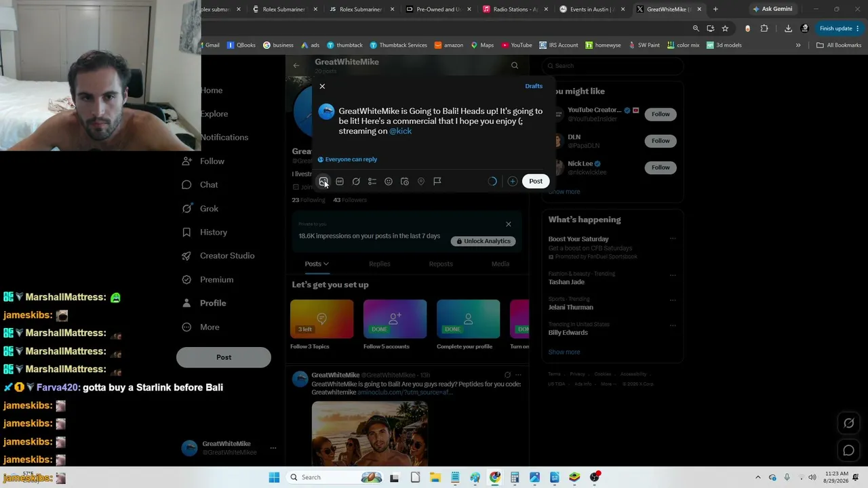Open the Billy Edwards trend

(x=568, y=333)
